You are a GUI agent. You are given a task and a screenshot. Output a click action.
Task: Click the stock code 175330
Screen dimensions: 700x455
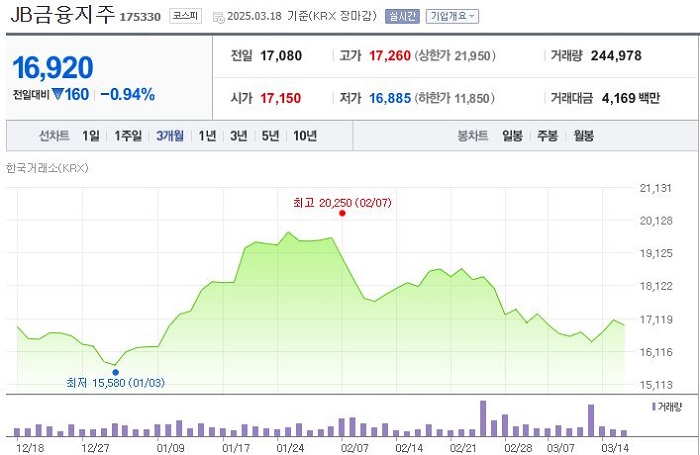click(140, 17)
